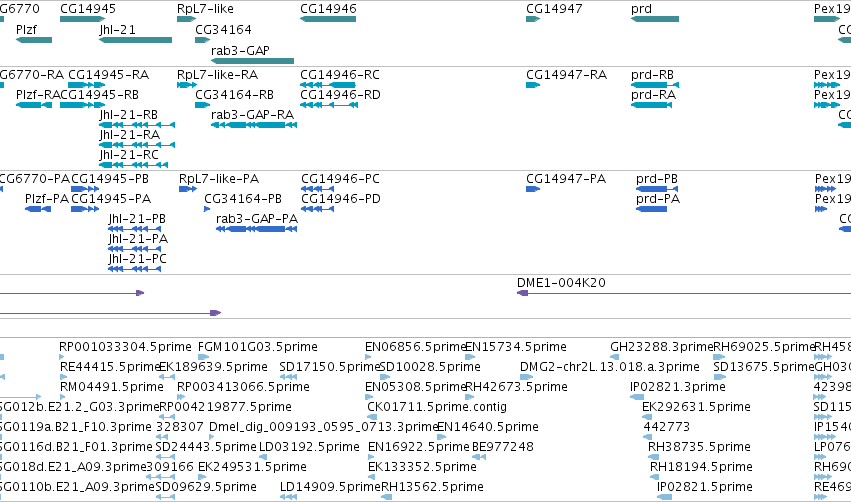The height and width of the screenshot is (502, 851).
Task: Click EST RP003413066.5prime
Action: [x=243, y=387]
